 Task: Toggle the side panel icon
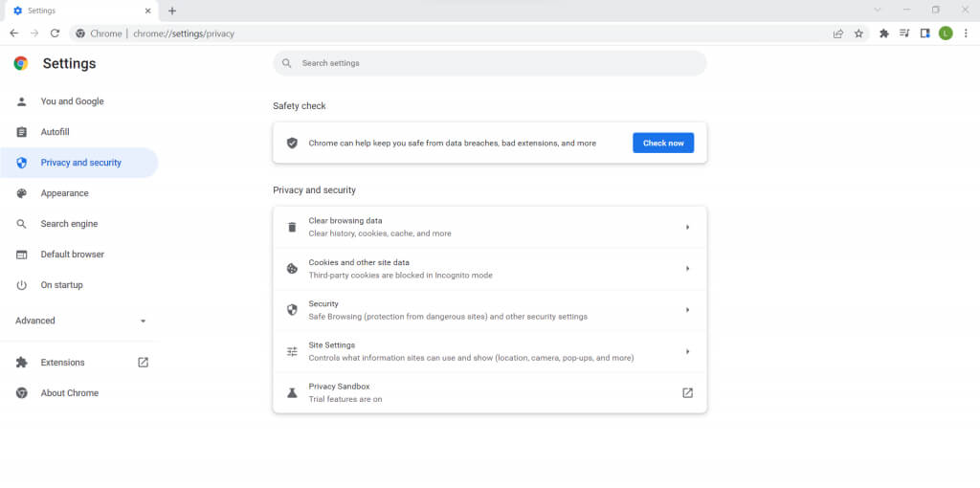point(925,33)
